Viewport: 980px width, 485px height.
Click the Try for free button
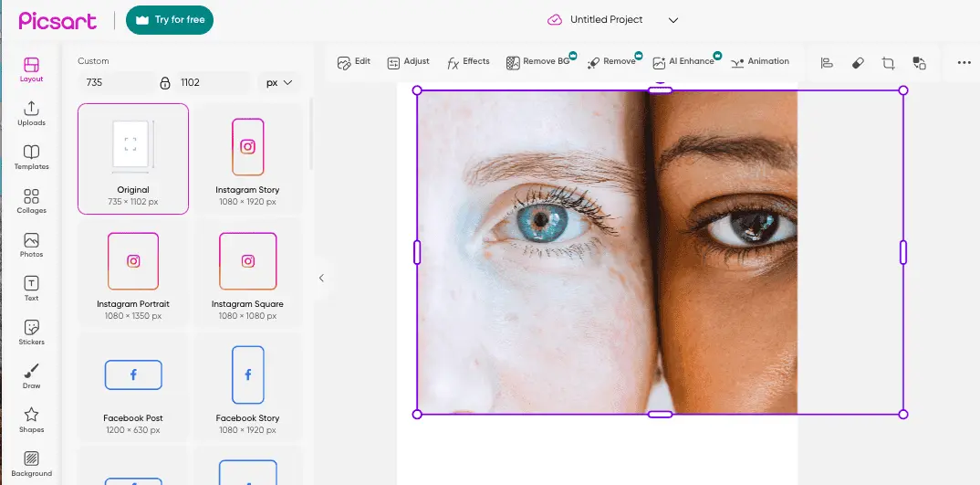click(170, 20)
